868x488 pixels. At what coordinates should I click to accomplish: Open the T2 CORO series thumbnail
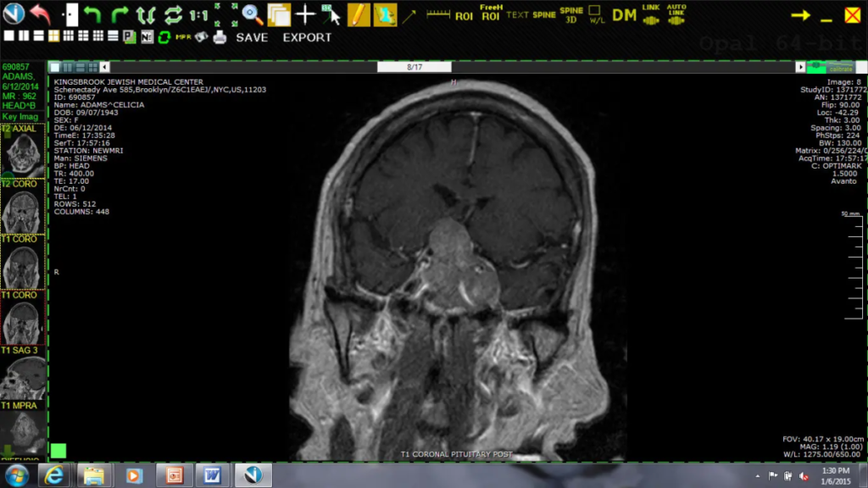click(23, 207)
